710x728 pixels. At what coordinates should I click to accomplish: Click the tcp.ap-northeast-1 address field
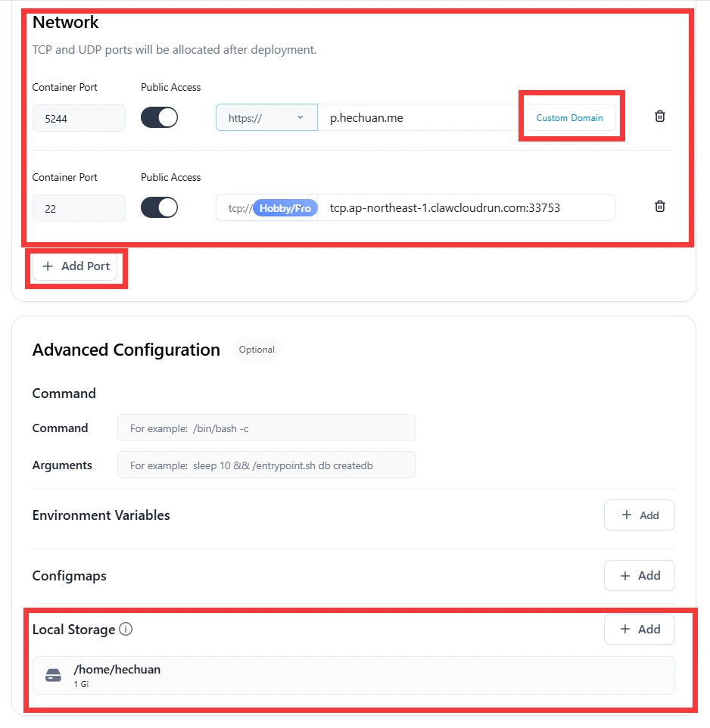(466, 207)
